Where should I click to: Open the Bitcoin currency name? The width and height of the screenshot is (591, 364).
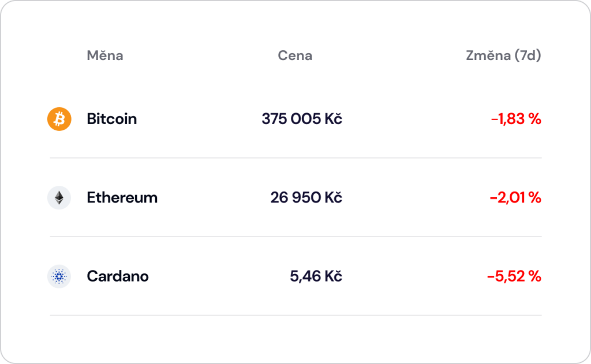(x=111, y=119)
